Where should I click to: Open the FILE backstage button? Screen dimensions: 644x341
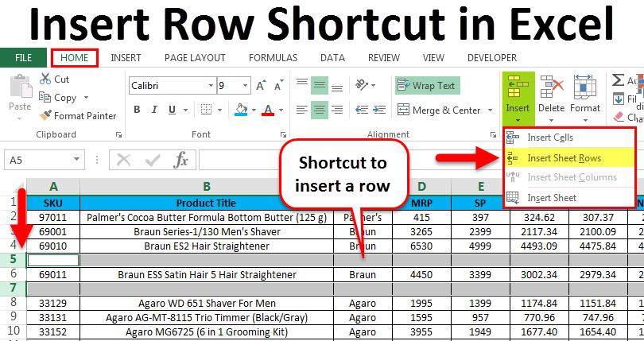(23, 57)
